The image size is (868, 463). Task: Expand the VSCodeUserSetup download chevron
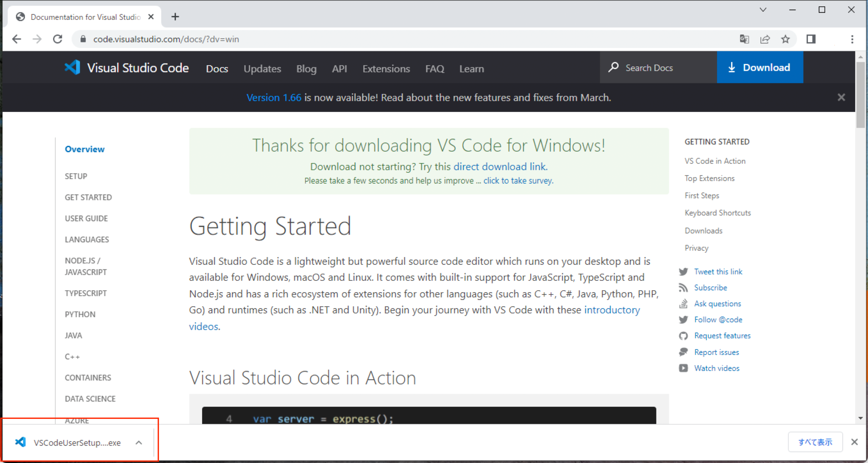point(139,442)
